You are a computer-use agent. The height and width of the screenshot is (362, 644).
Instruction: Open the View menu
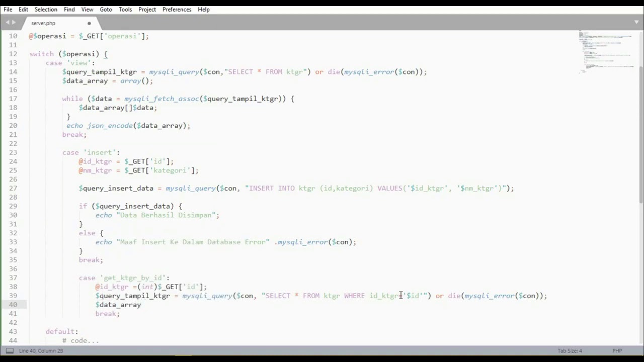[x=87, y=9]
